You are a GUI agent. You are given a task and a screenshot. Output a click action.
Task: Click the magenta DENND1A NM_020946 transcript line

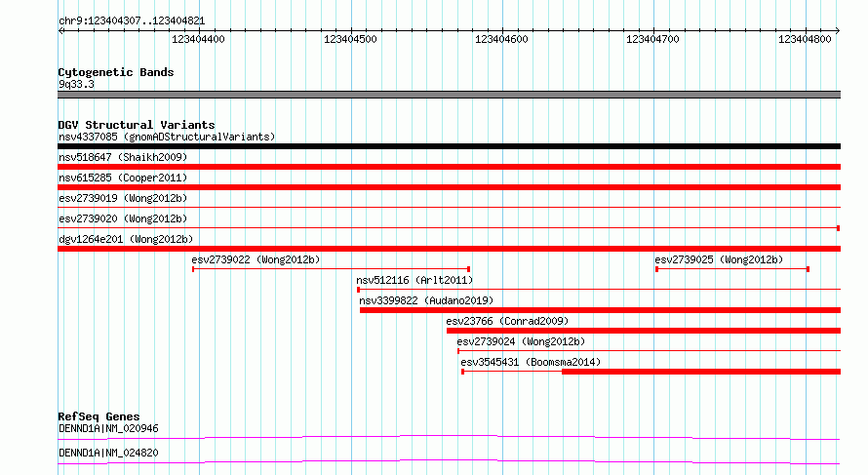pyautogui.click(x=449, y=437)
